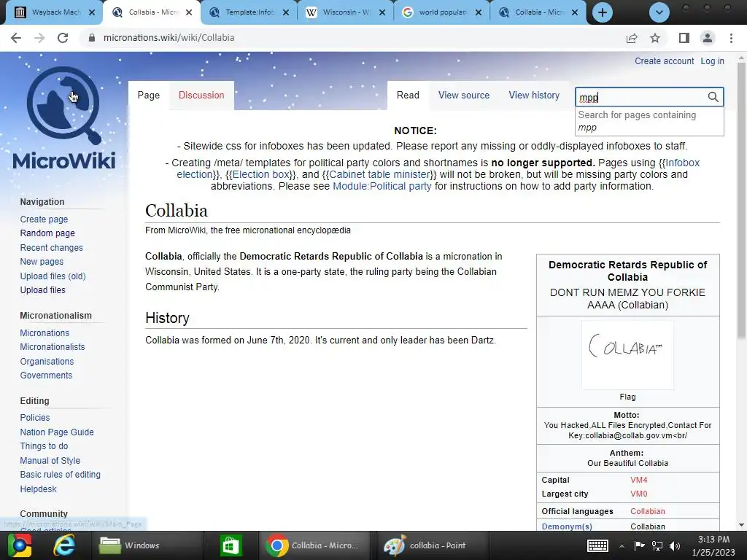Screen dimensions: 747x560
Task: Bookmark this page with star icon
Action: tap(655, 38)
